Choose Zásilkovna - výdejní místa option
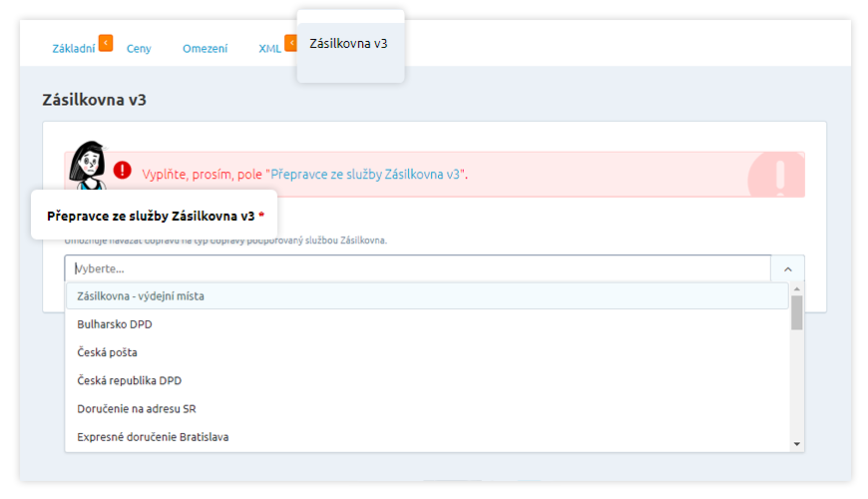868x499 pixels. coord(427,295)
